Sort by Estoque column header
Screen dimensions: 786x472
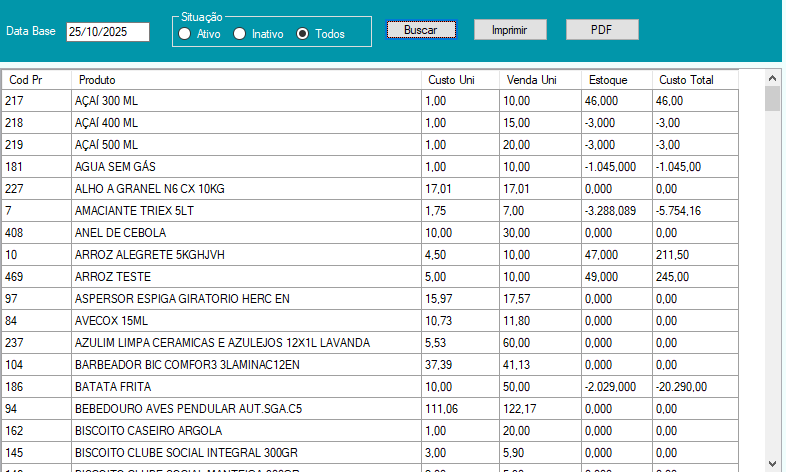click(x=608, y=79)
